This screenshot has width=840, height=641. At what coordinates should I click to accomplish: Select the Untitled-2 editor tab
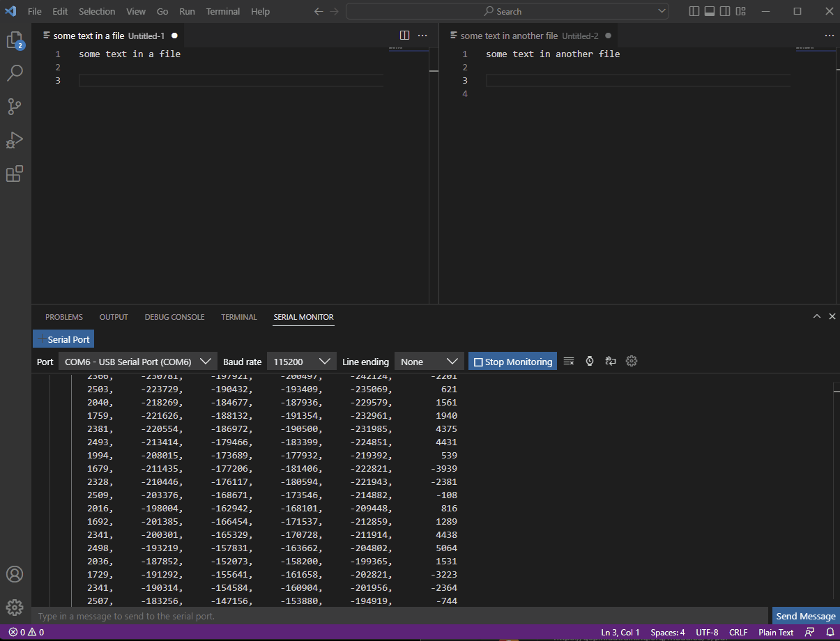(530, 36)
